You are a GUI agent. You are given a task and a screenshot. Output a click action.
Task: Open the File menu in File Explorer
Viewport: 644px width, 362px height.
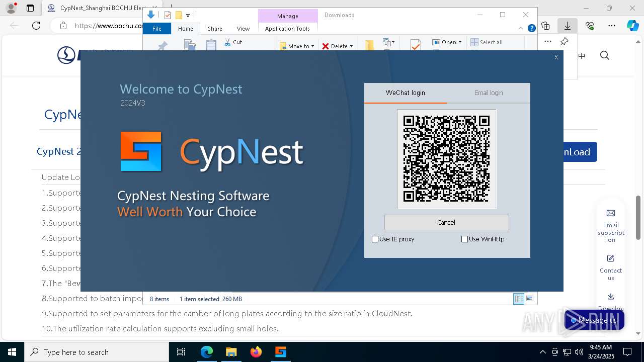157,29
